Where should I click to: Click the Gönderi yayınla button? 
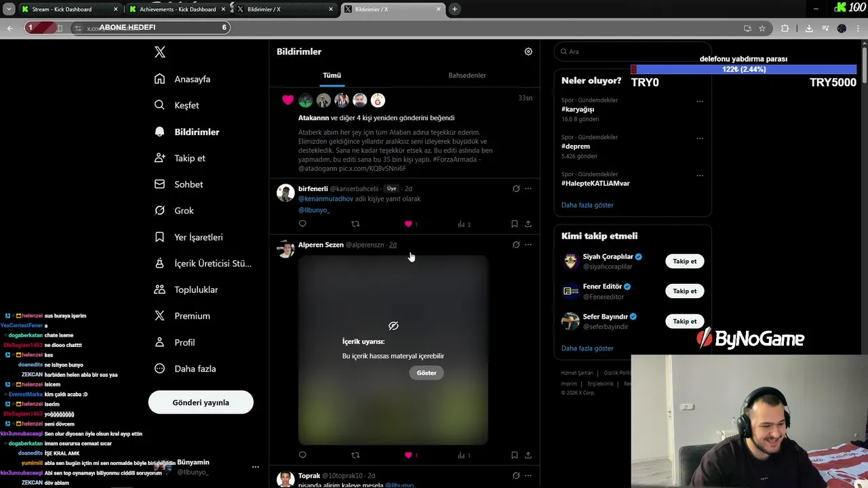tap(201, 403)
